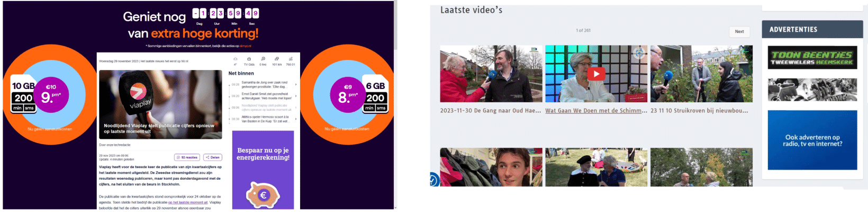
Task: Play the 'Wat Gaan We Doen' video
Action: (596, 74)
